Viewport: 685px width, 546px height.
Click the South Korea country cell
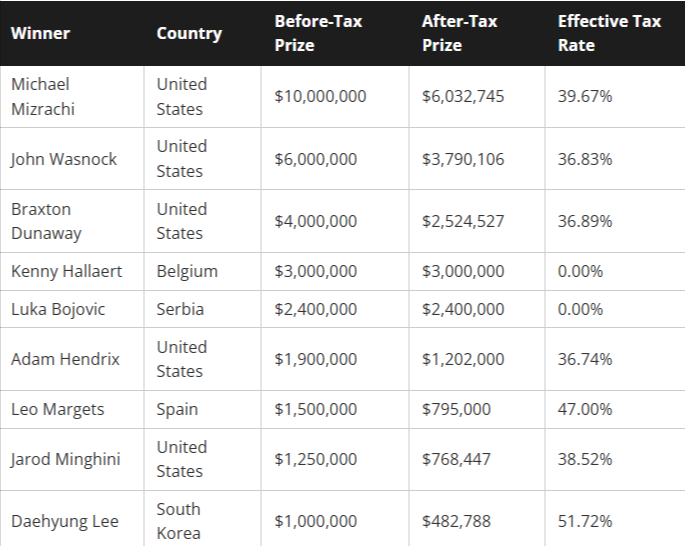pos(179,521)
